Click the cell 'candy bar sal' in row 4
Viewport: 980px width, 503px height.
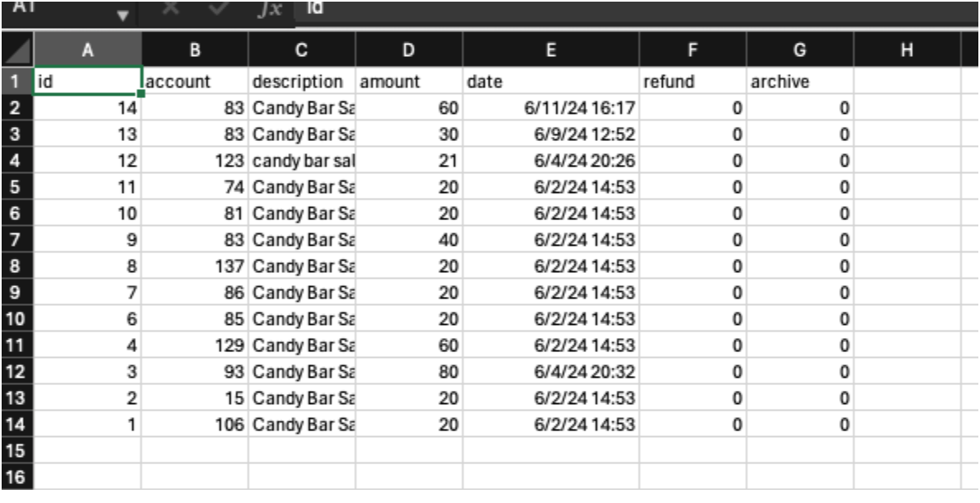point(302,161)
